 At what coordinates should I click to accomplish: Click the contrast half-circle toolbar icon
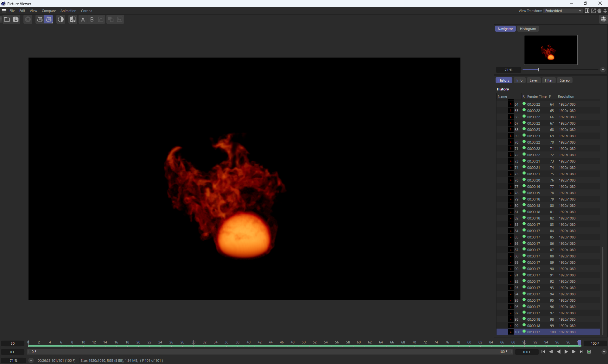click(61, 20)
